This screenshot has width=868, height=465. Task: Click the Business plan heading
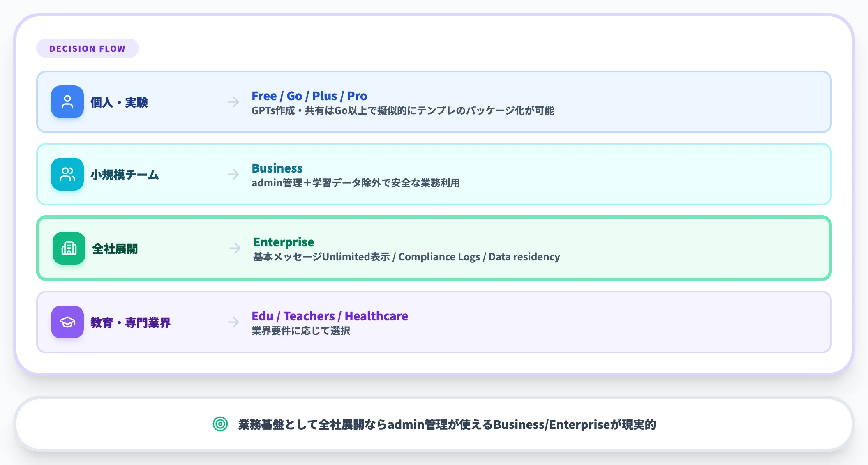[277, 168]
